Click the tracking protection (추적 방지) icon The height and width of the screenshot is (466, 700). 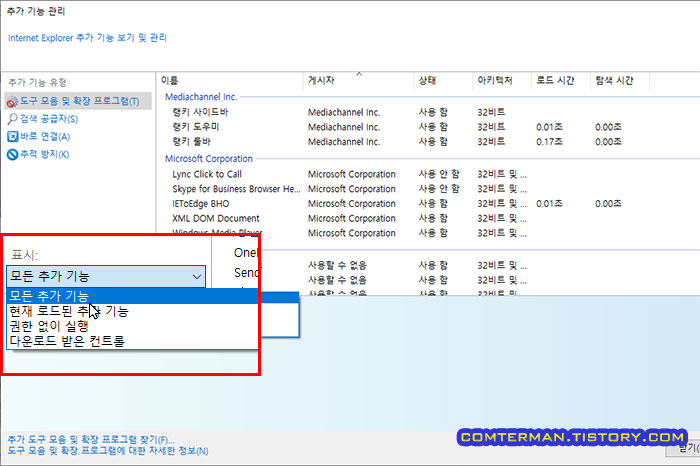click(12, 154)
